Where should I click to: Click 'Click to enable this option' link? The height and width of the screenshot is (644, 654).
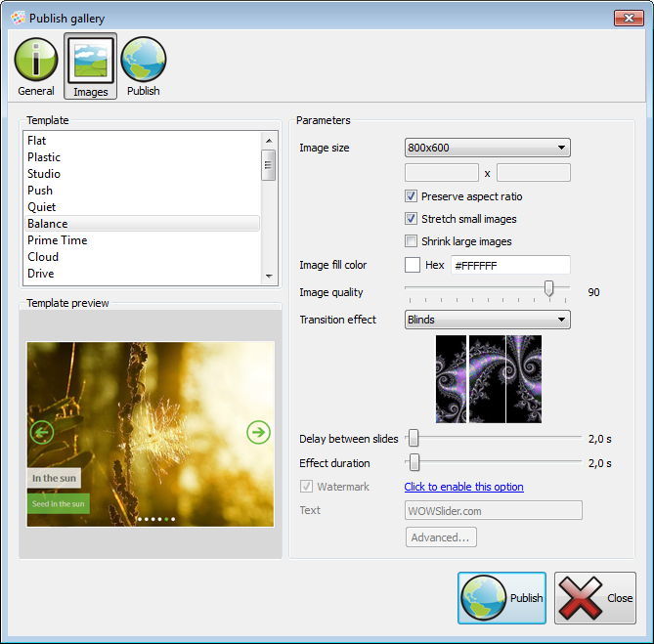[x=463, y=487]
